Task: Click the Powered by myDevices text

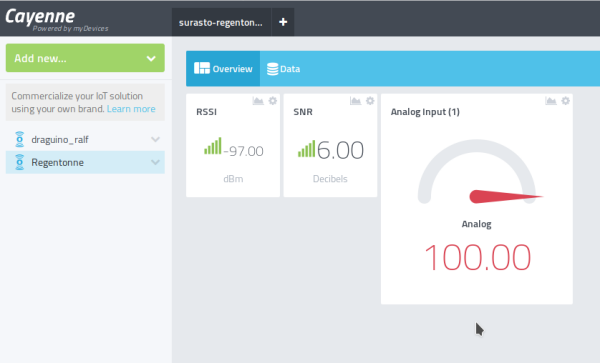Action: point(70,29)
